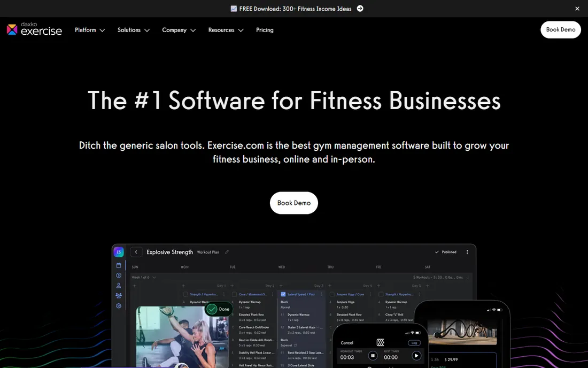The height and width of the screenshot is (368, 588).
Task: Click the Band Resisted 2 Step Late... exercise
Action: 305,353
